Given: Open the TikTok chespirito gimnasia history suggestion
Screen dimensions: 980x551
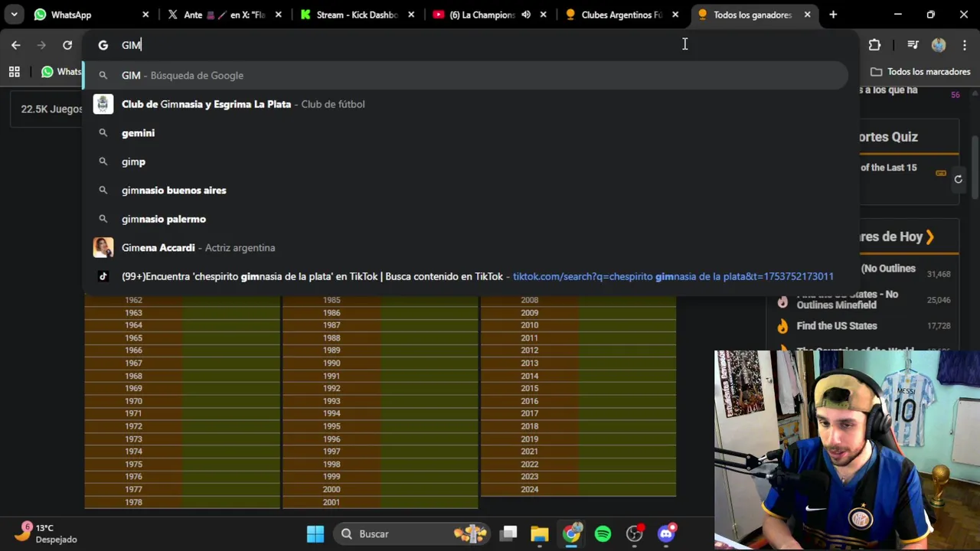Looking at the screenshot, I should (465, 276).
